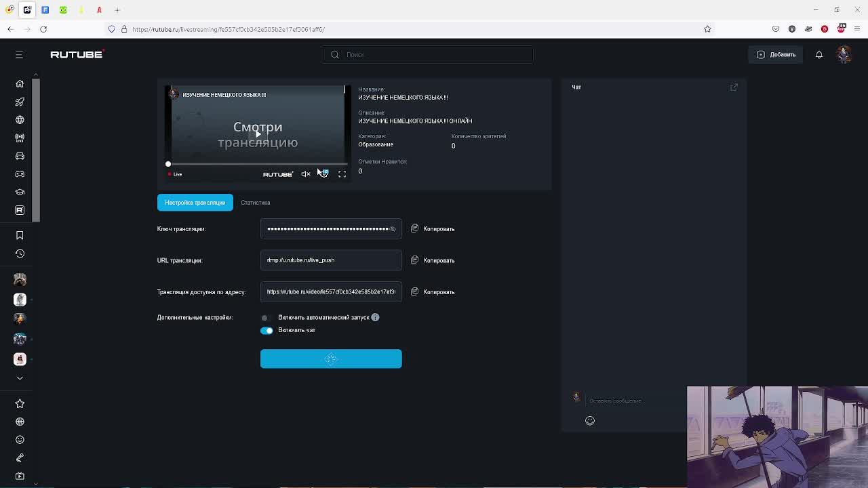Switch to Настройка трансляции tab
This screenshot has height=488, width=868.
coord(195,203)
